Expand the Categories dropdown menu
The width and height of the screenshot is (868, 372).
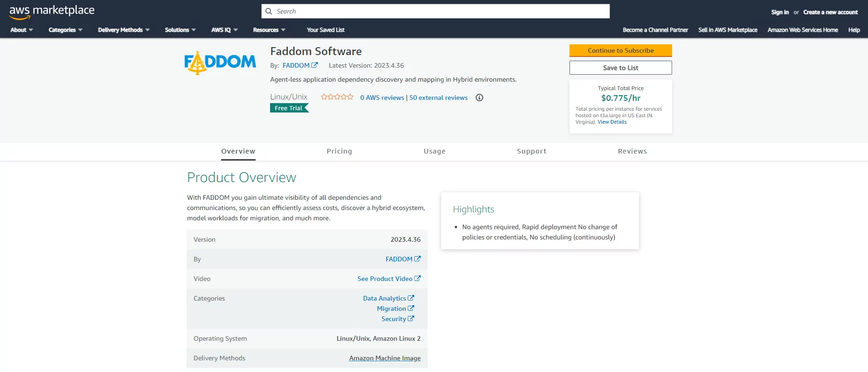click(x=66, y=30)
